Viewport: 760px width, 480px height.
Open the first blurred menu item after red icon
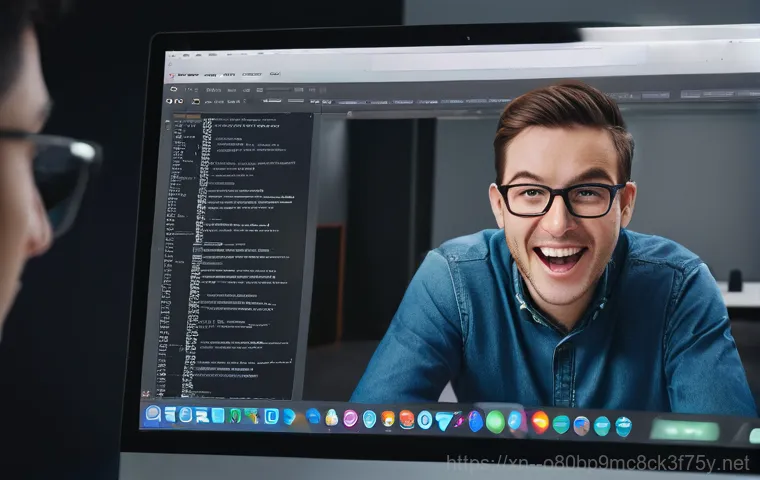click(188, 75)
